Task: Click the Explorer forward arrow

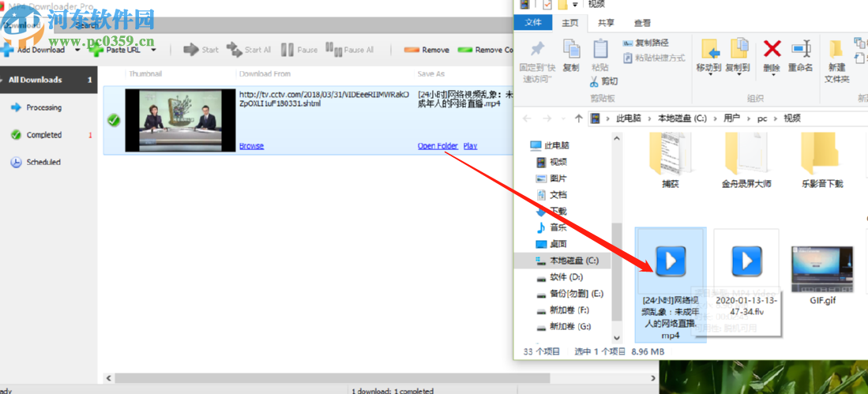Action: click(546, 118)
